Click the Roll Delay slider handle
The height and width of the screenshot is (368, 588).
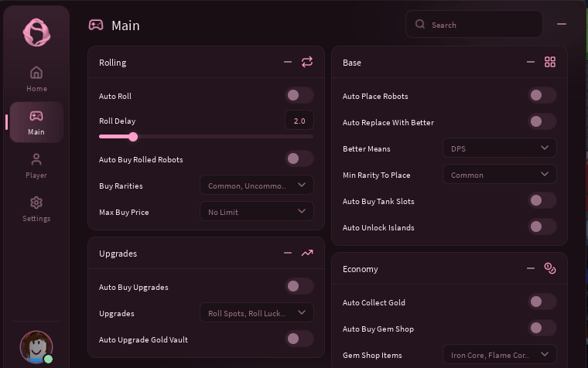[x=133, y=137]
